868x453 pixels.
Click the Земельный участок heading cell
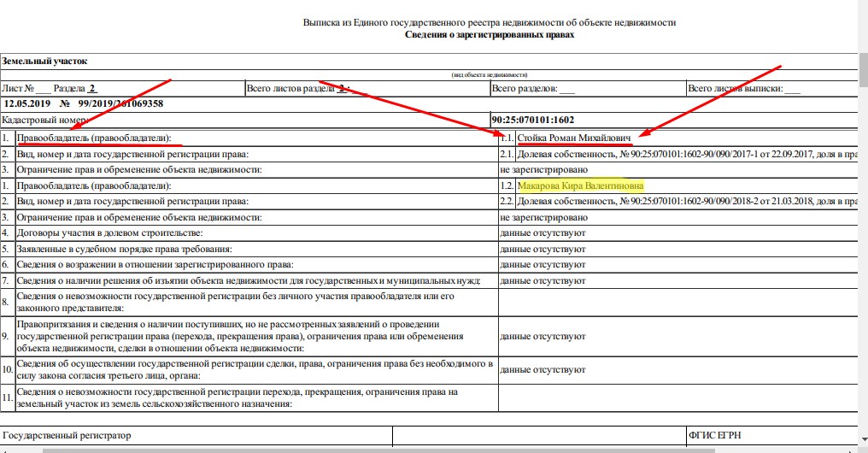pyautogui.click(x=45, y=61)
